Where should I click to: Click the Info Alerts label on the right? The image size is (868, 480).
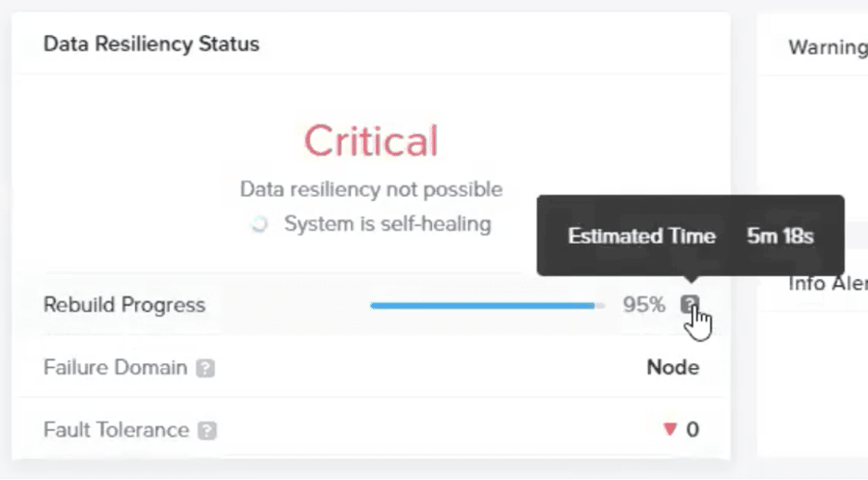click(827, 284)
